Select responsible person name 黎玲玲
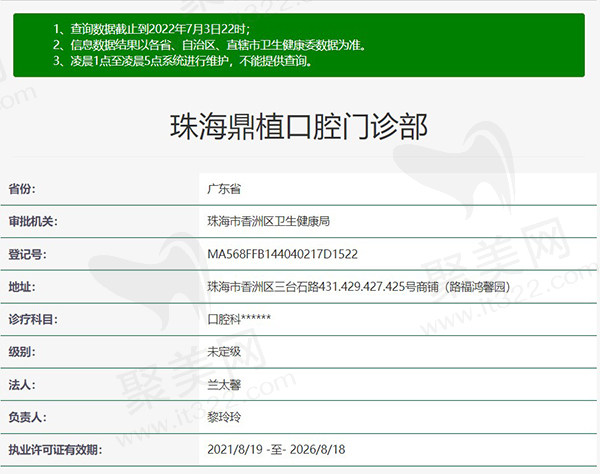The image size is (600, 474). point(224,417)
